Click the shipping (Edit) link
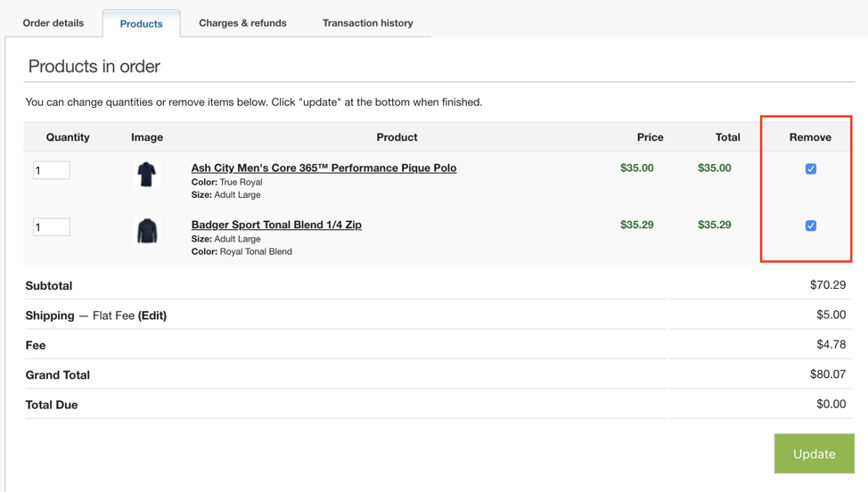 pos(152,316)
